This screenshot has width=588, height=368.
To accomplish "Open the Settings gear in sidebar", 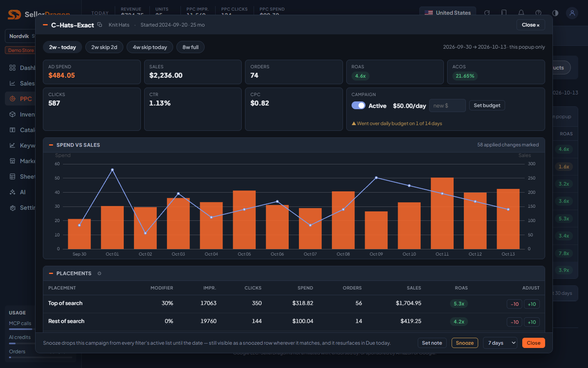I will pyautogui.click(x=13, y=208).
